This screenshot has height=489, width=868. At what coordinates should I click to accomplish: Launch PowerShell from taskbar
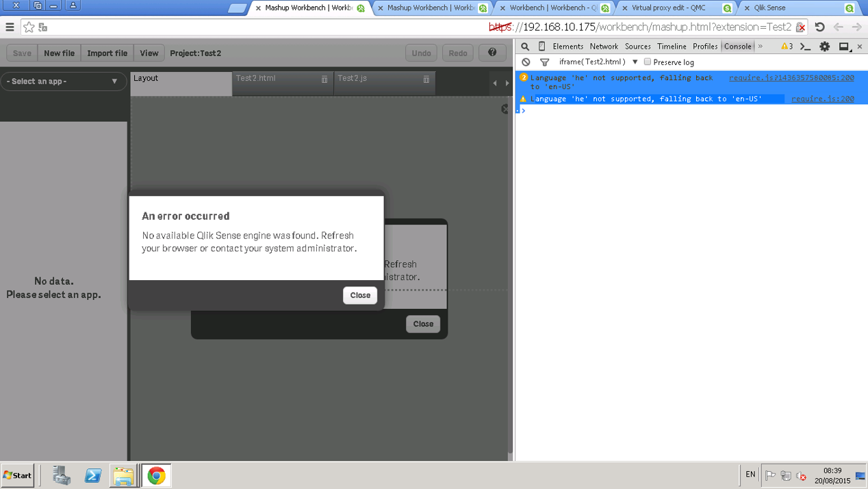93,475
